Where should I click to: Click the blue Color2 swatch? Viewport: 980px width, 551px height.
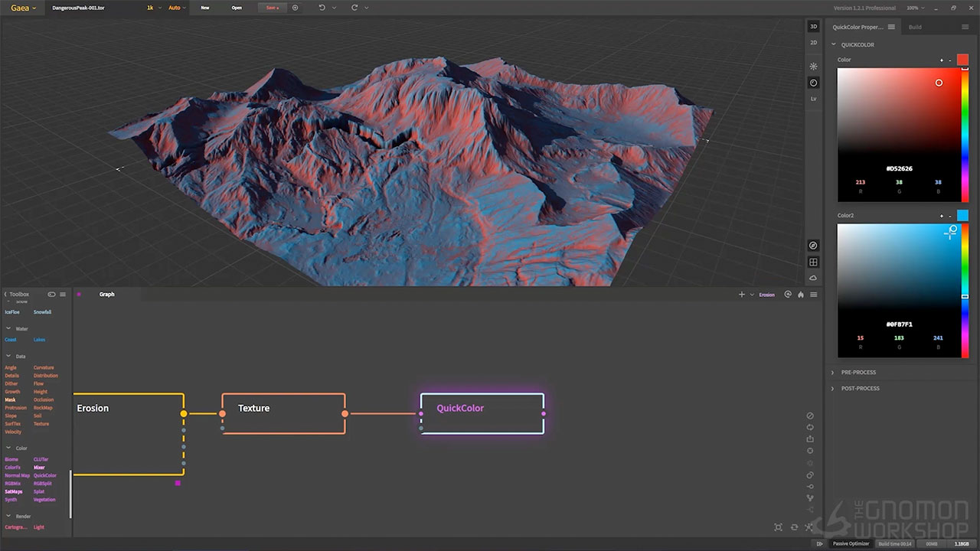(x=962, y=215)
